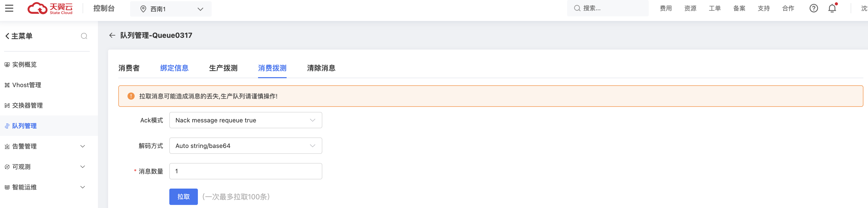Click the sidebar search magnifier icon
This screenshot has height=208, width=868.
pyautogui.click(x=84, y=36)
